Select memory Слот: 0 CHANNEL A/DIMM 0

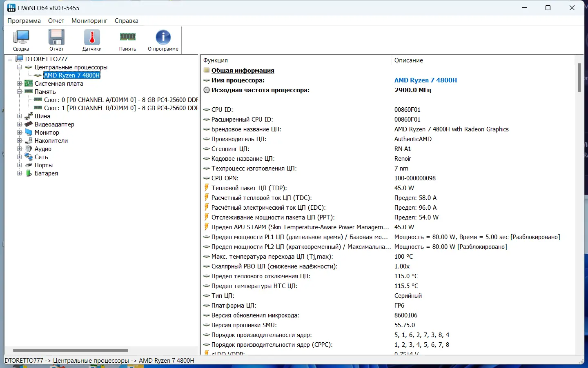tap(121, 100)
